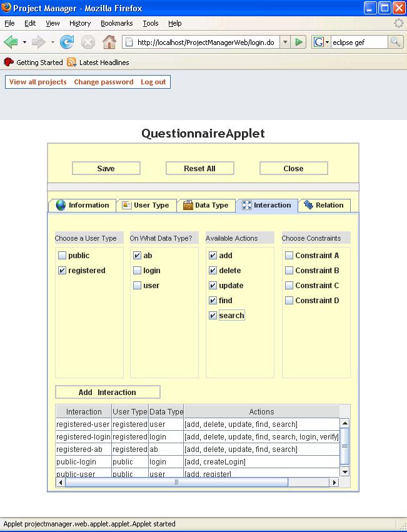Open the History menu
Image resolution: width=407 pixels, height=532 pixels.
[x=80, y=23]
